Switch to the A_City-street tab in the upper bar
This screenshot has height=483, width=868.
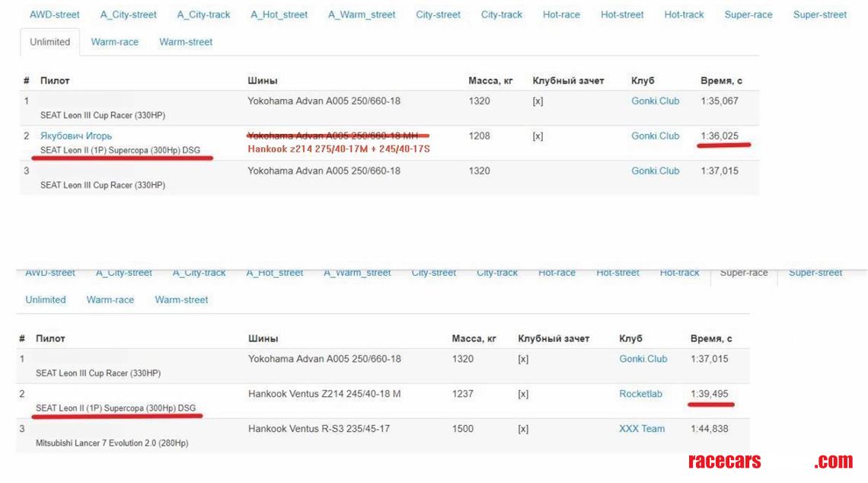[128, 14]
